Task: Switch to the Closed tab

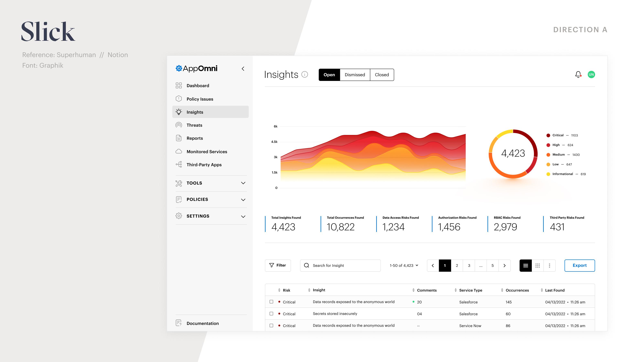Action: point(382,75)
